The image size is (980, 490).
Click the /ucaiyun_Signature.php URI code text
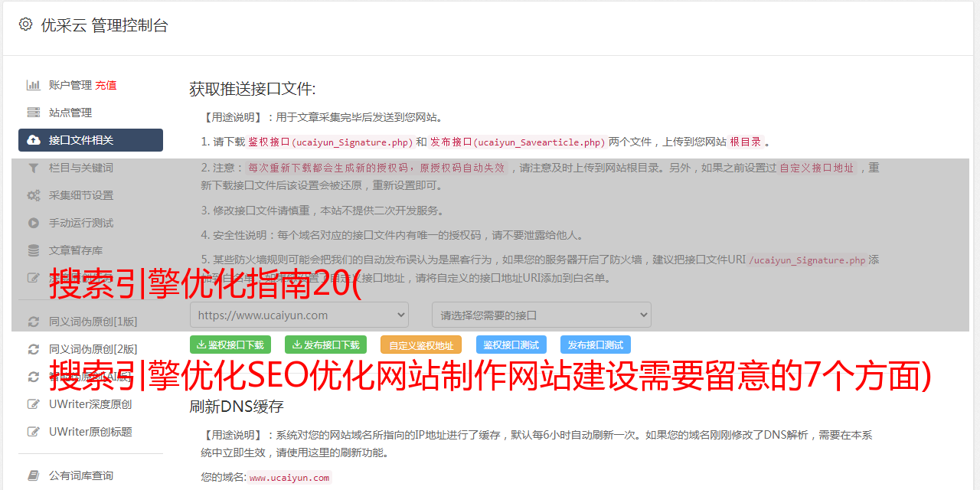coord(807,260)
